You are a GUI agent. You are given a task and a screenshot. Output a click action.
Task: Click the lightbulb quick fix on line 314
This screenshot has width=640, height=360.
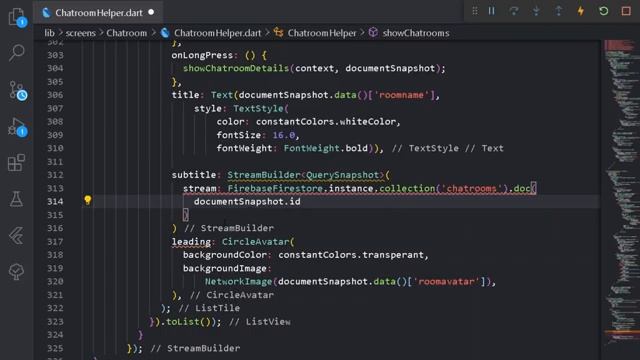87,200
